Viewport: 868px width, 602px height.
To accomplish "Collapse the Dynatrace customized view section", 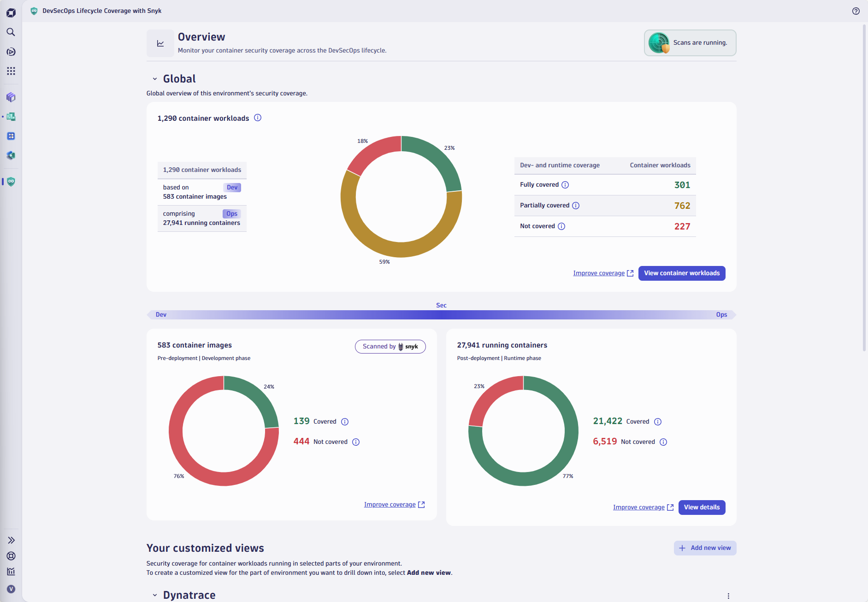I will (x=155, y=595).
